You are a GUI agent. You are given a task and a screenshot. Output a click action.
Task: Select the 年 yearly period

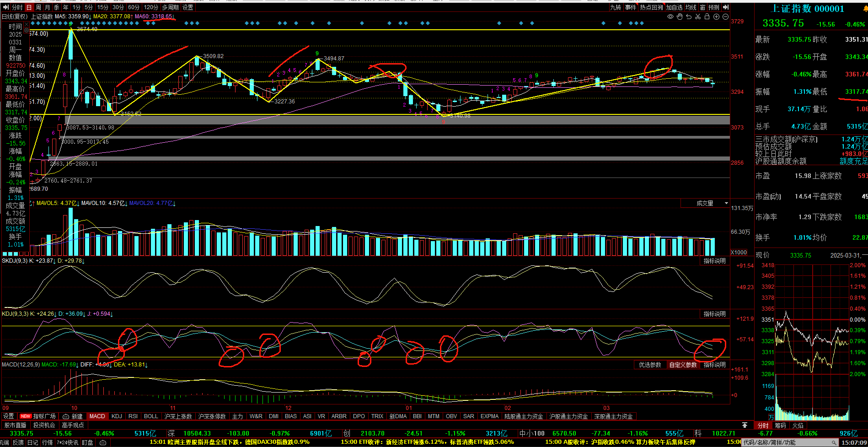66,7
